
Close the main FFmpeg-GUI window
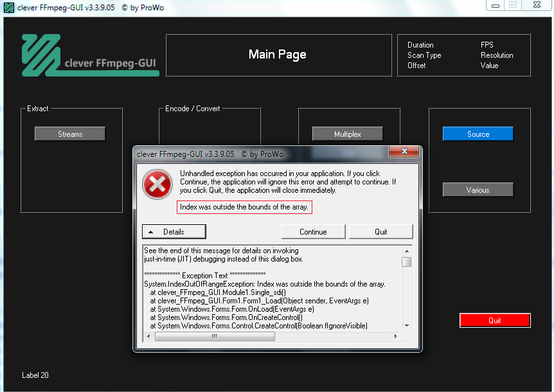click(x=537, y=5)
